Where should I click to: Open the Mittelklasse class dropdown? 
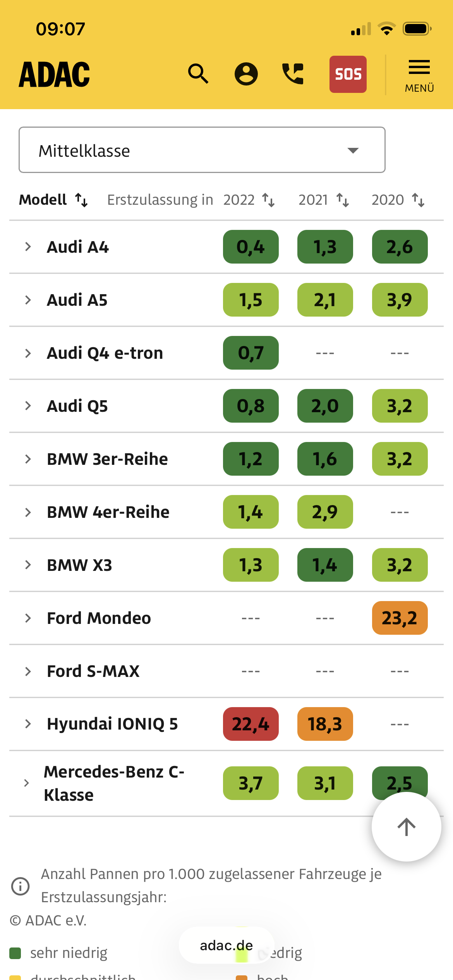point(202,150)
